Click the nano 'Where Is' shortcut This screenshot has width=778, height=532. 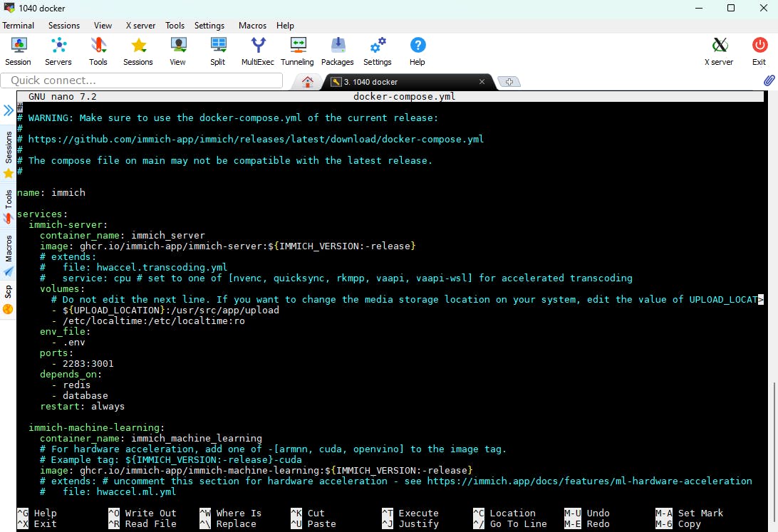[231, 513]
